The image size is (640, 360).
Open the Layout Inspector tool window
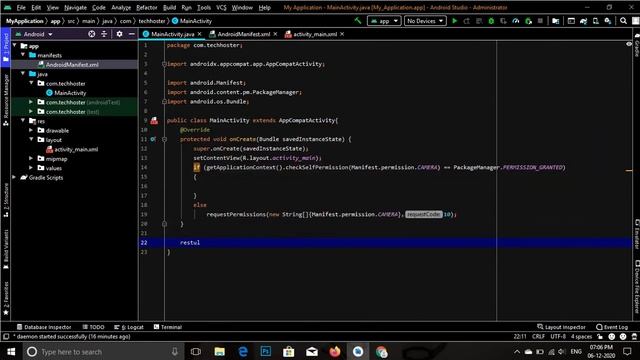coord(561,327)
